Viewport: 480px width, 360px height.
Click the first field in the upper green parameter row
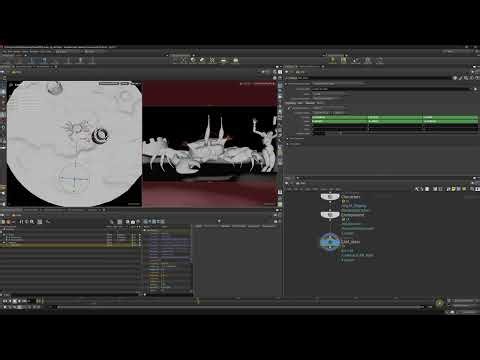339,117
